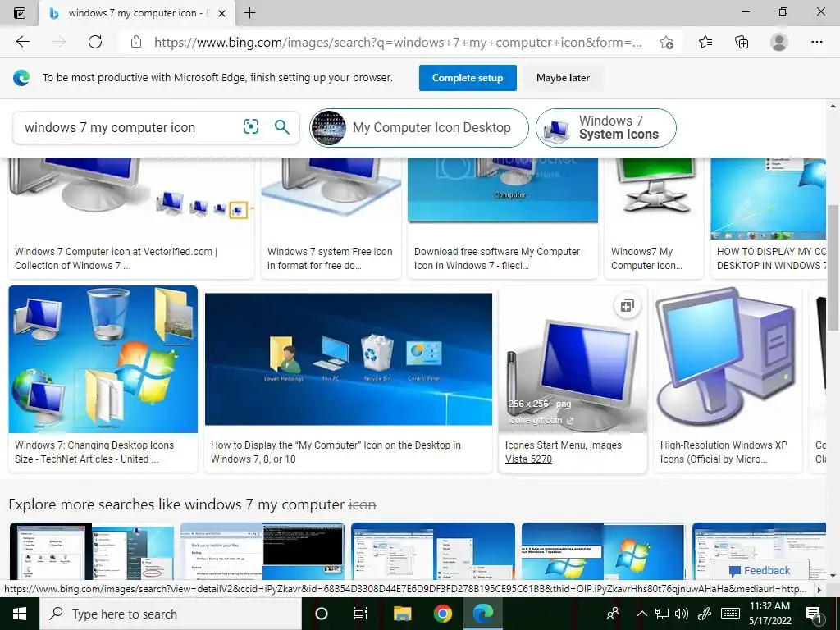Open Task View on the taskbar
Viewport: 840px width, 630px height.
[361, 614]
